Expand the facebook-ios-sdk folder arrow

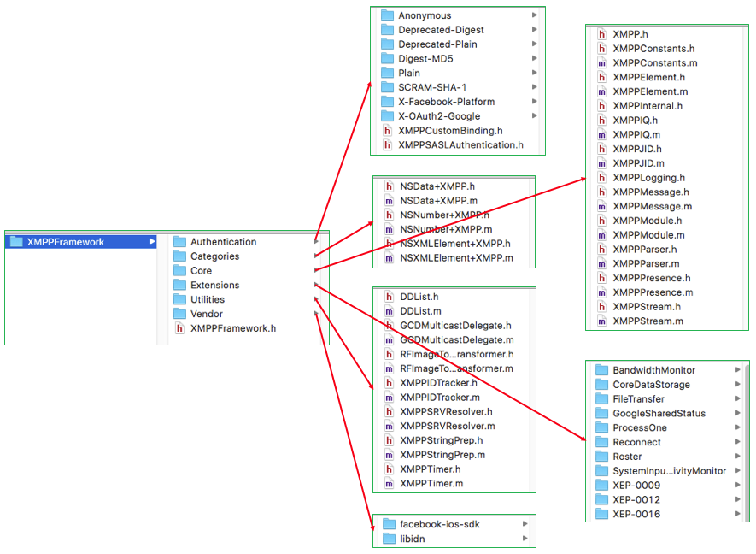click(525, 523)
